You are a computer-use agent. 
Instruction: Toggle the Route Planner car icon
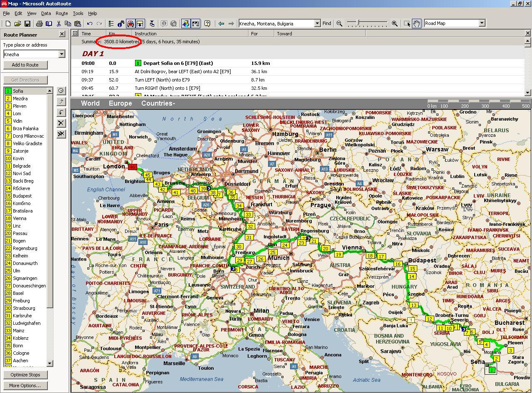(x=131, y=24)
